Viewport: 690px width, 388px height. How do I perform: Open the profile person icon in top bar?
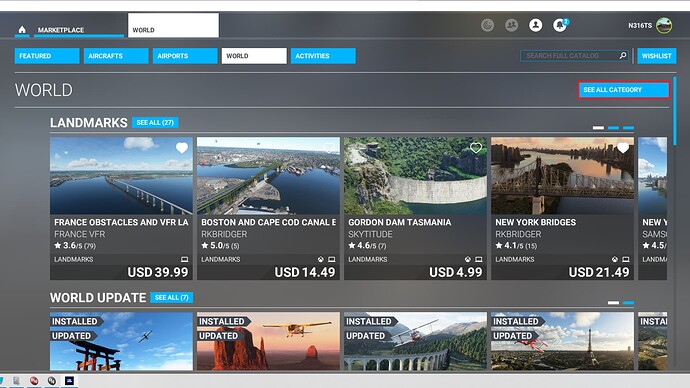click(x=536, y=25)
